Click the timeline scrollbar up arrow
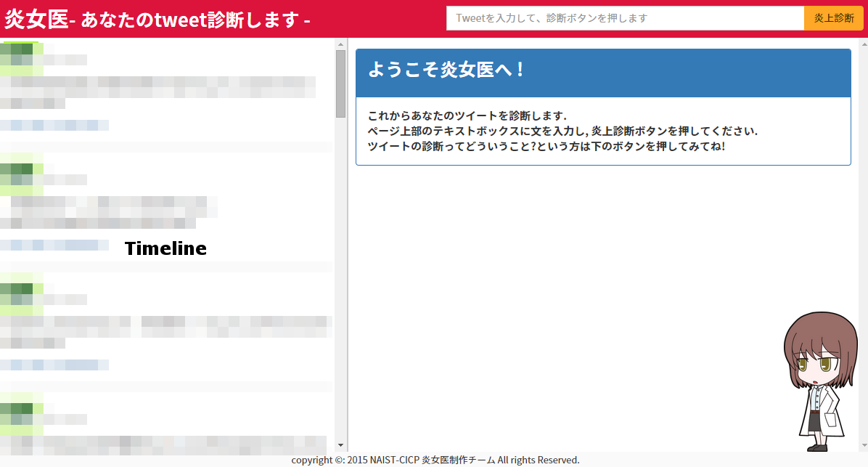The image size is (868, 467). pos(340,44)
